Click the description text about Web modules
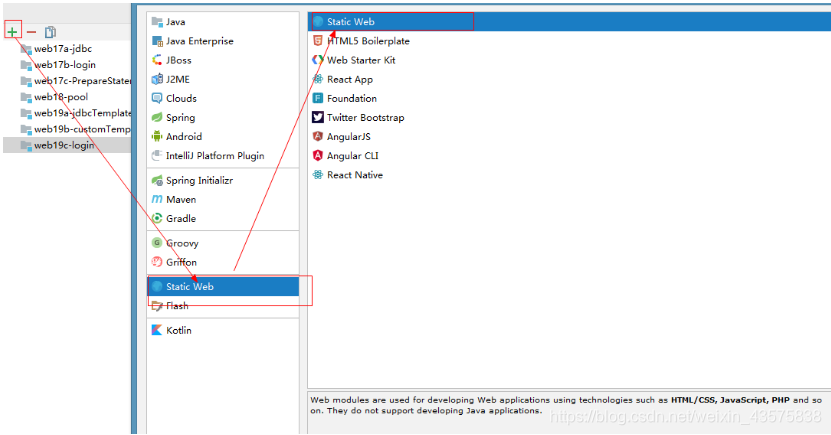831x435 pixels. click(x=566, y=405)
